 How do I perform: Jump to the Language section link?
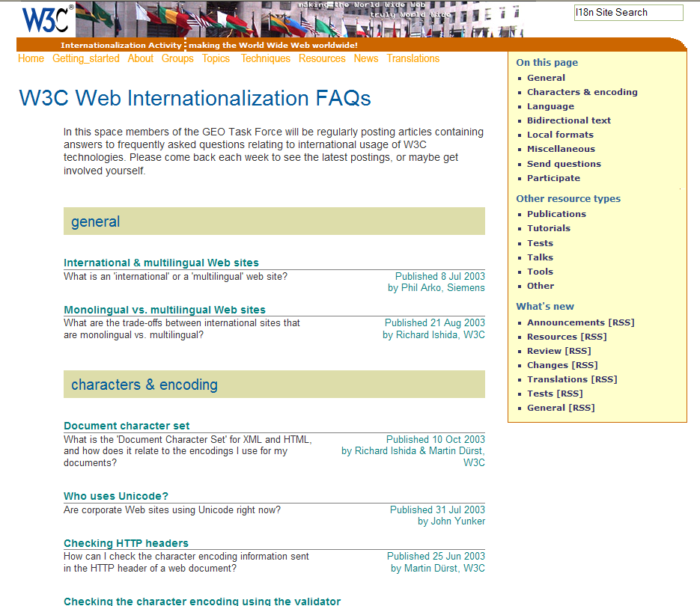pos(550,106)
